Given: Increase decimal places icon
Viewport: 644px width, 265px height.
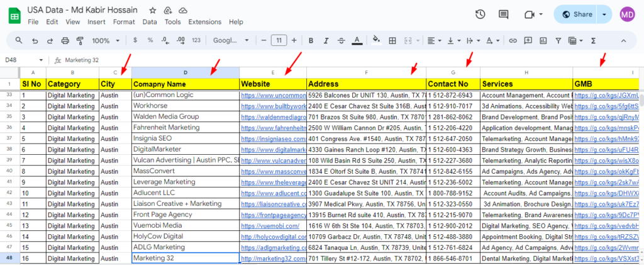Looking at the screenshot, I should 180,40.
